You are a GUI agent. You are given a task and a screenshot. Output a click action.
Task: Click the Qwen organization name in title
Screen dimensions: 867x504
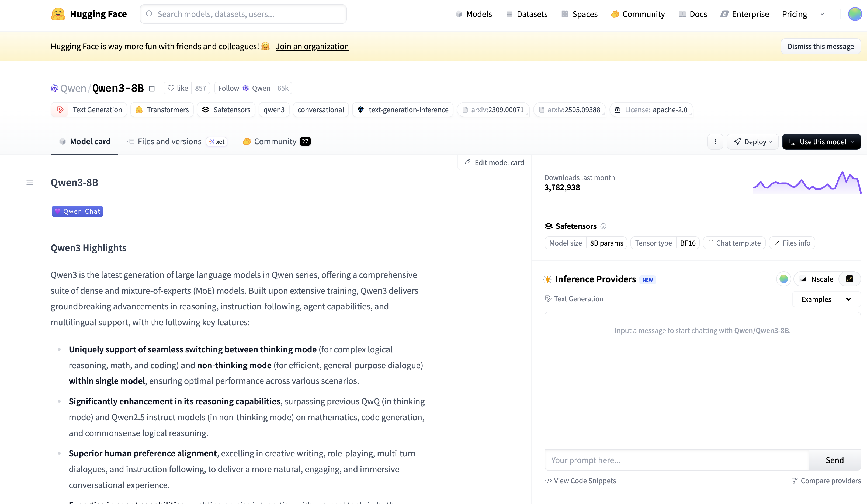(73, 88)
